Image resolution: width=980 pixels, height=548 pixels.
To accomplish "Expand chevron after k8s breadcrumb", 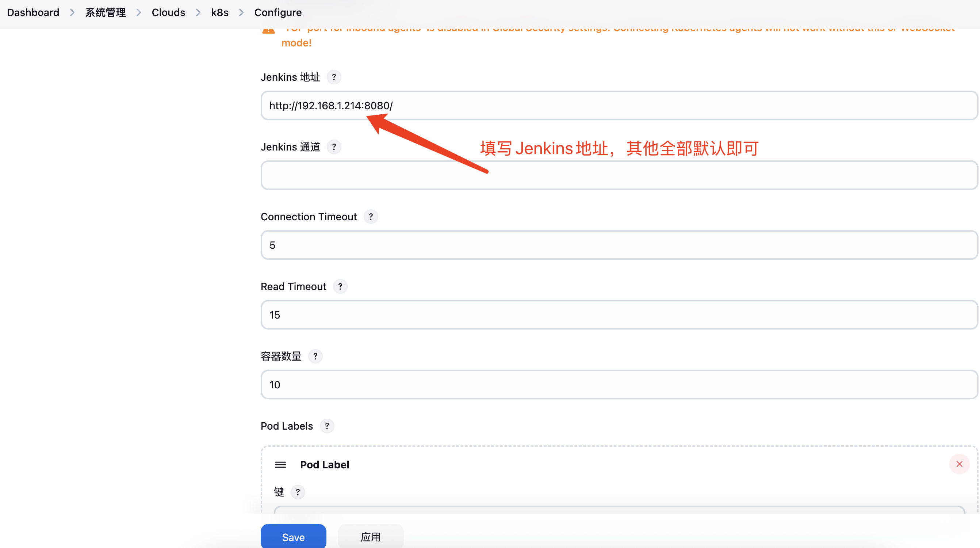I will point(241,12).
